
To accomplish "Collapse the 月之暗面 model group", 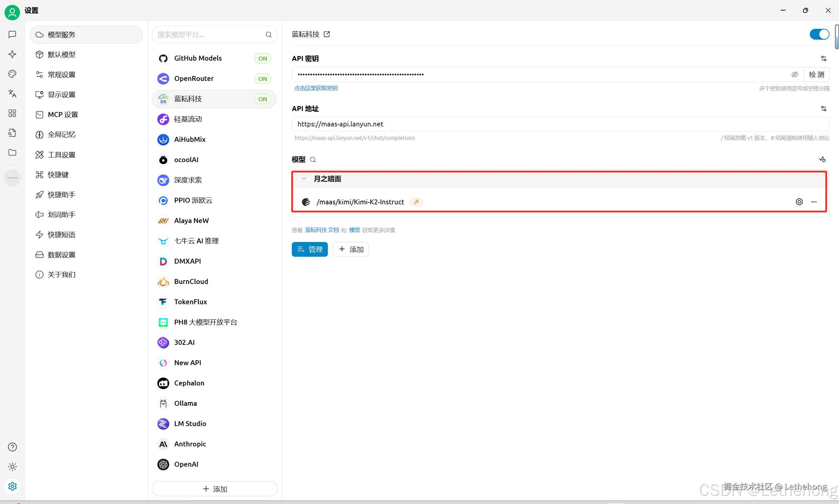I will [304, 178].
